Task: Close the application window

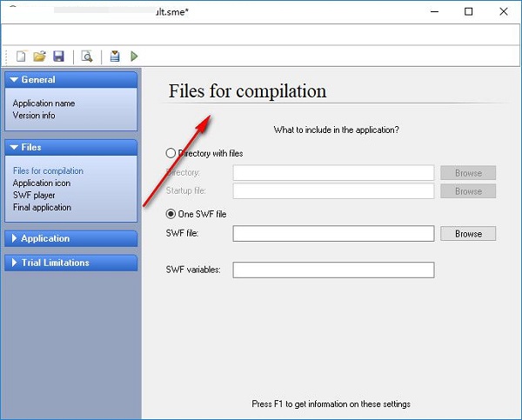Action: point(504,11)
